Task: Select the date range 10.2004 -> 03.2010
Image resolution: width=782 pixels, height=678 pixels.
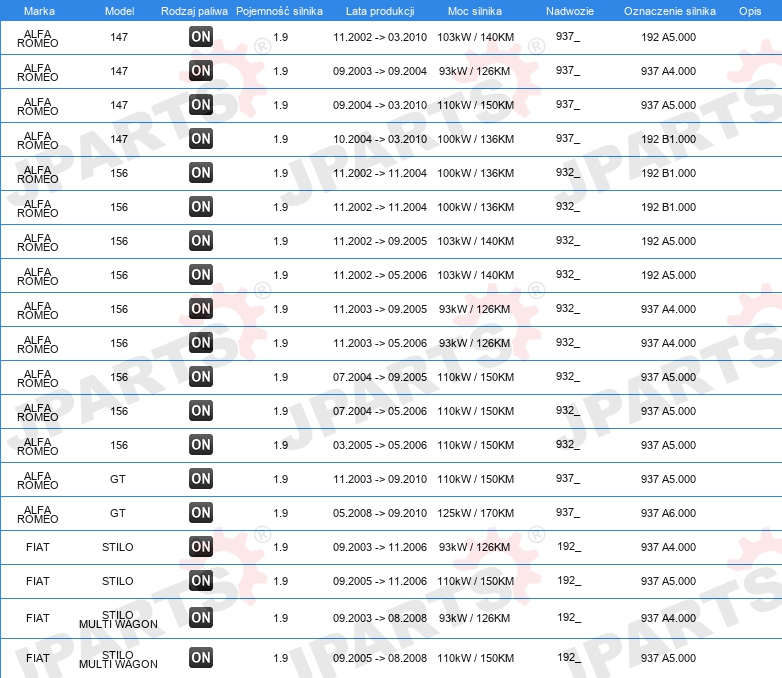Action: coord(380,139)
